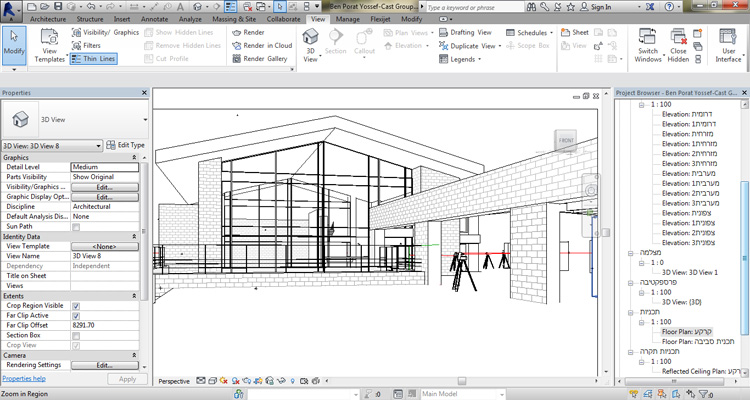Click the Project Browser horizontal scrollbar thumb
Screen dimensions: 750x400
click(x=673, y=381)
